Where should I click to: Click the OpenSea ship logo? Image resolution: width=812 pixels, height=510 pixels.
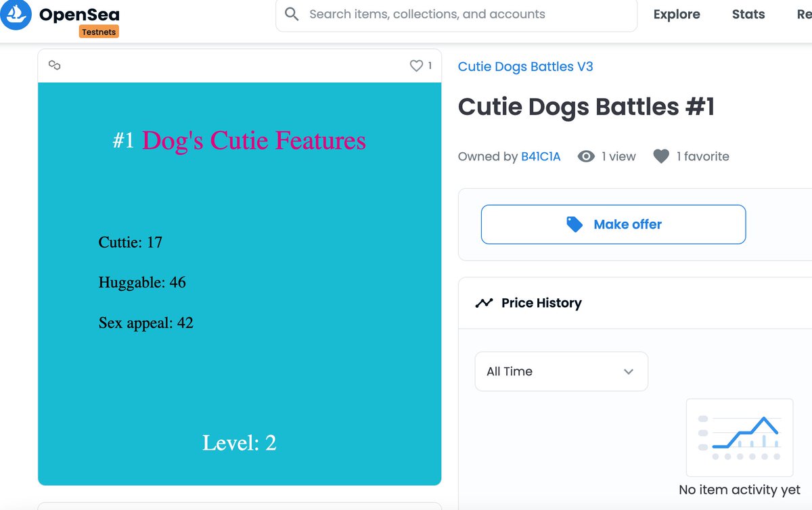pyautogui.click(x=15, y=14)
